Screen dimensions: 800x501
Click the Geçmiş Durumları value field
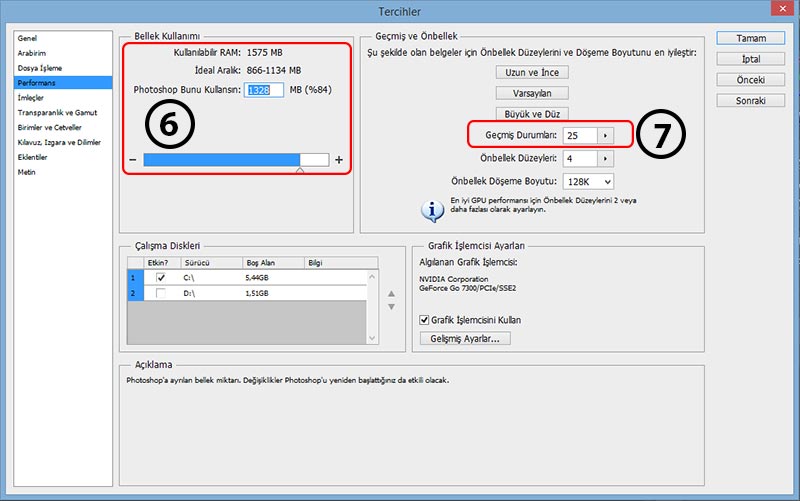[x=580, y=135]
